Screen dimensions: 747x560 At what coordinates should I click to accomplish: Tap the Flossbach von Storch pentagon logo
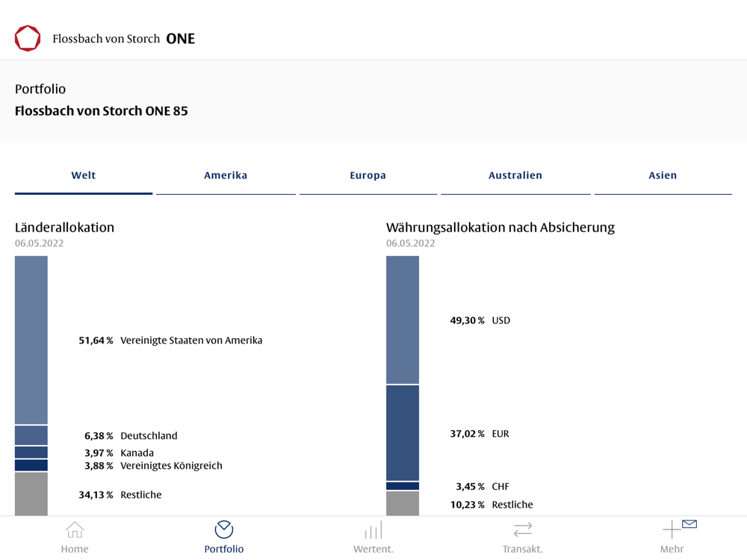pos(28,38)
